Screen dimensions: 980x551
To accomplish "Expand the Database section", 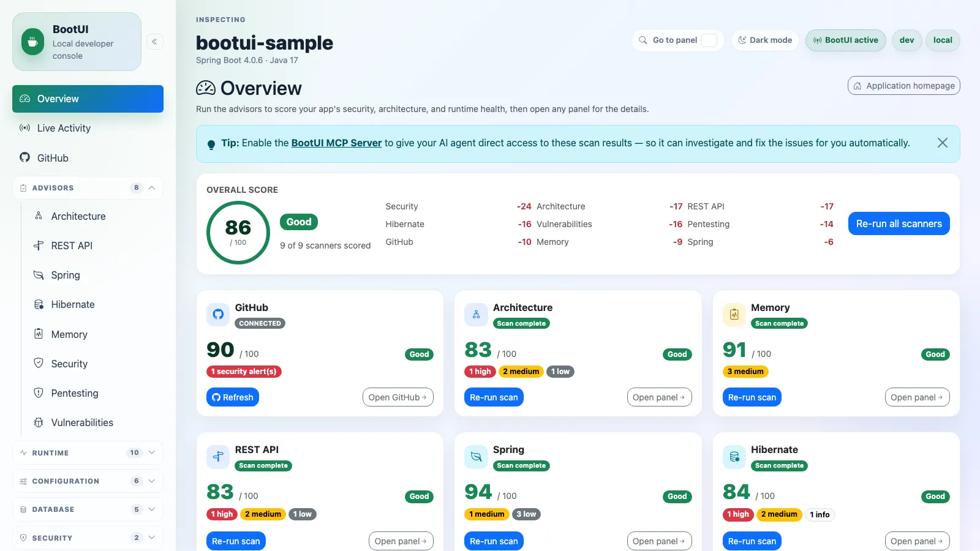I will (88, 509).
